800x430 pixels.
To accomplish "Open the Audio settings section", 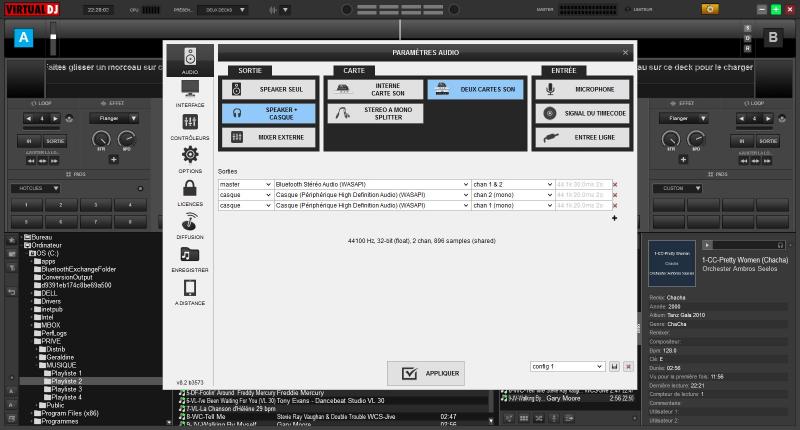I will pos(190,60).
